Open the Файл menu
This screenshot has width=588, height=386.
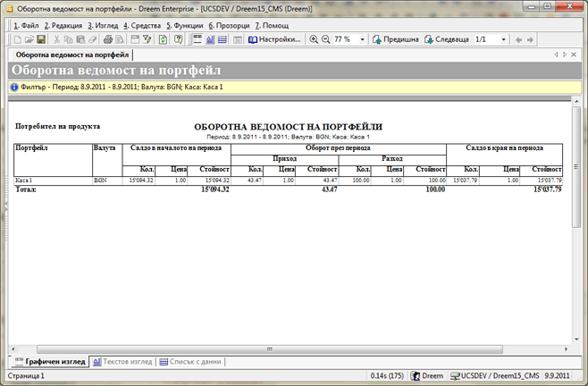(x=26, y=26)
